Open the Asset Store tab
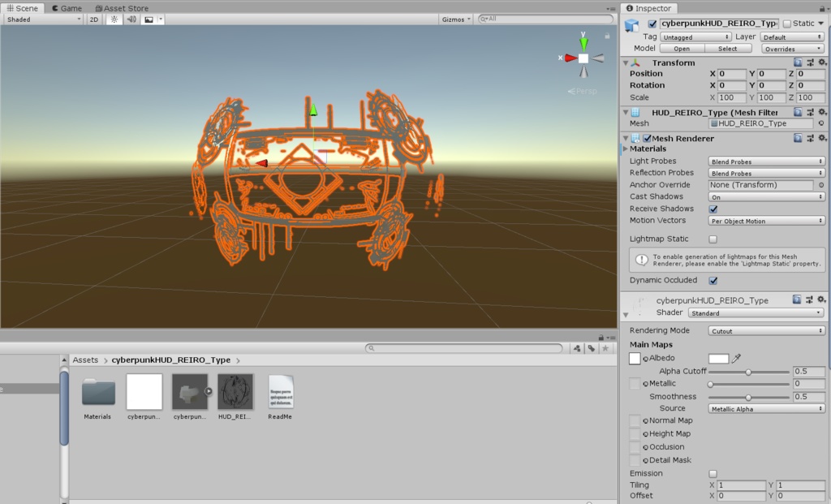This screenshot has height=504, width=831. click(x=121, y=8)
